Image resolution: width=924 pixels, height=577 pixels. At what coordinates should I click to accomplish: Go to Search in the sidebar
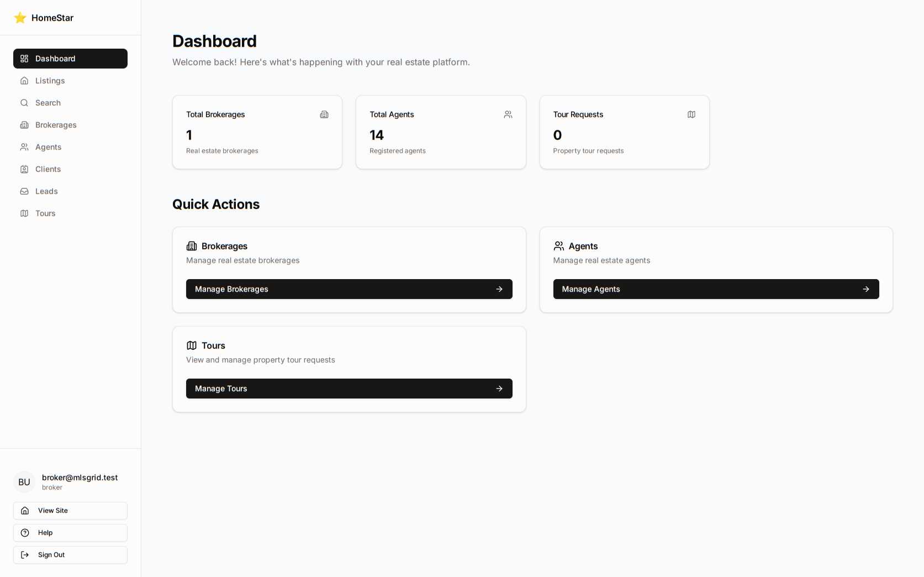tap(48, 103)
